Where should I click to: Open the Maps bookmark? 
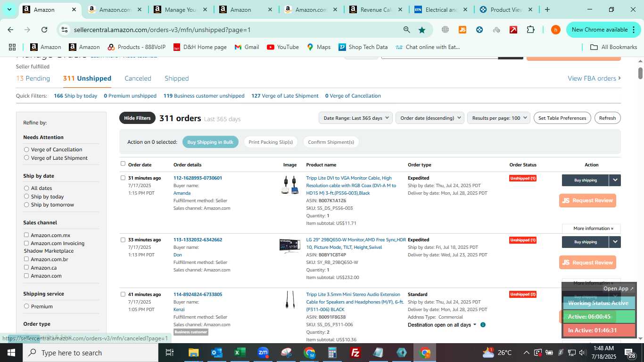(x=319, y=47)
